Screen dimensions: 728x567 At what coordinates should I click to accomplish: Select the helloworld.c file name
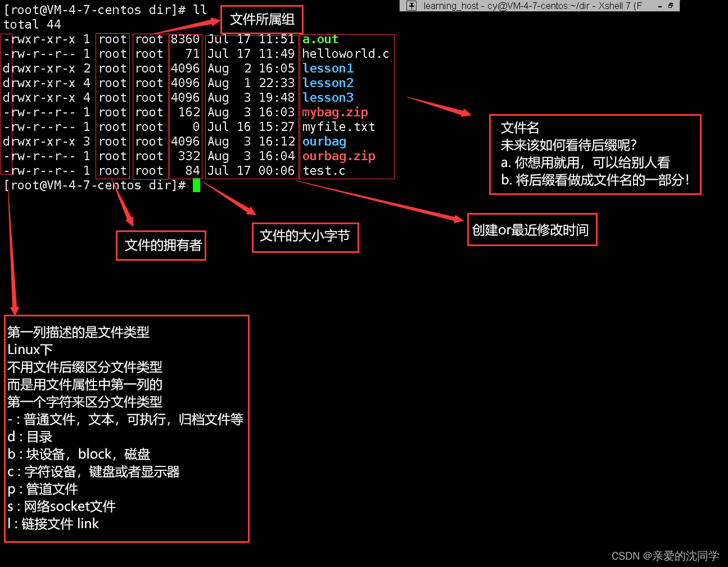click(x=346, y=54)
